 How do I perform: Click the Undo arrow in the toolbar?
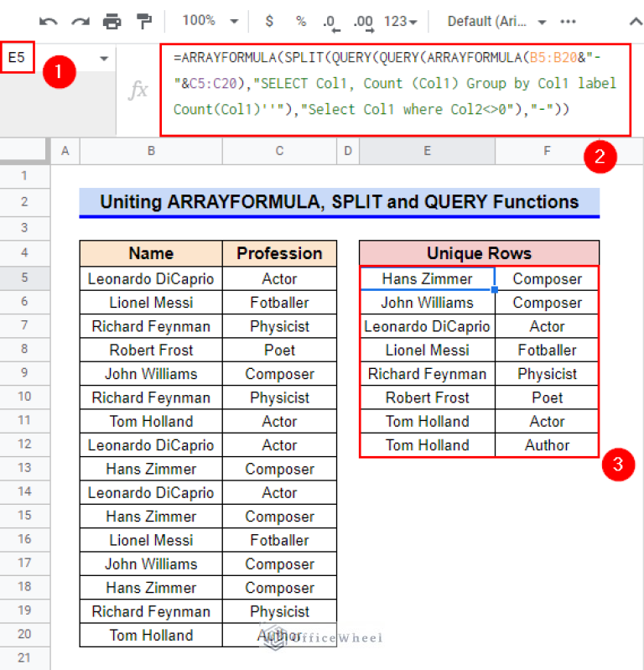(49, 21)
